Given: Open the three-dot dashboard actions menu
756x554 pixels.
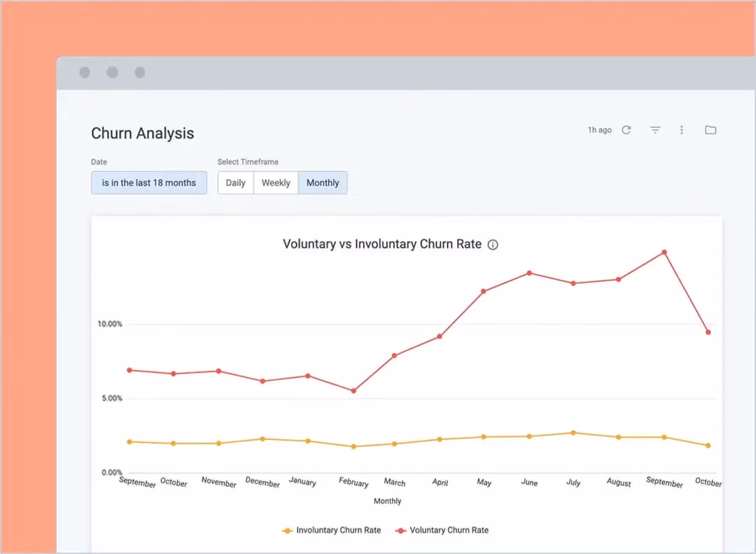Looking at the screenshot, I should tap(682, 130).
